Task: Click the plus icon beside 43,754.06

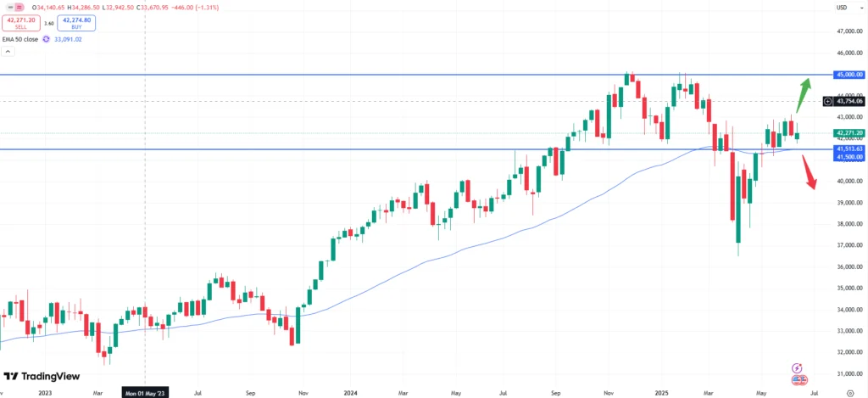Action: coord(827,102)
